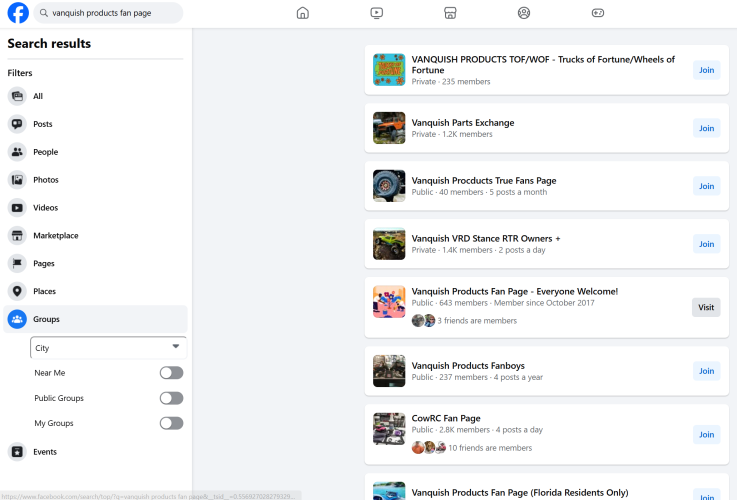Open Vanquish Products Fan Page Everyone Welcome thumbnail
Image resolution: width=737 pixels, height=500 pixels.
click(389, 302)
